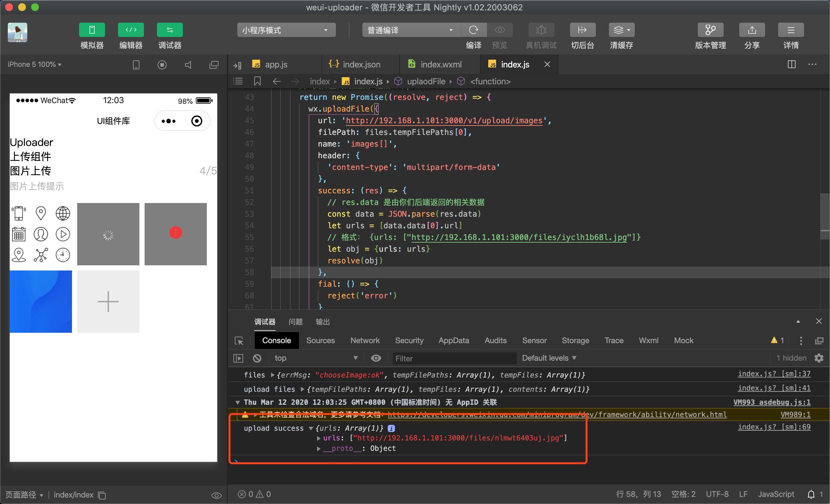Click split editor layout icon
The height and width of the screenshot is (504, 830).
tap(791, 64)
